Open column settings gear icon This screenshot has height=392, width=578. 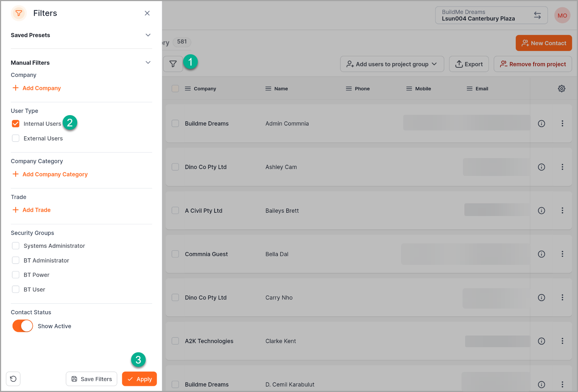[x=562, y=89]
